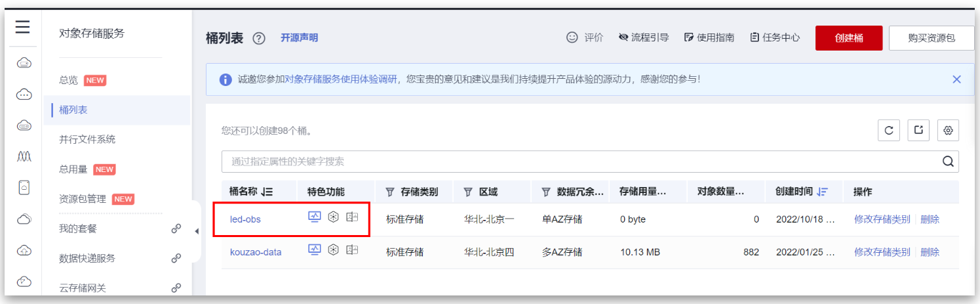Click the 2022/10/18 creation time cell
The height and width of the screenshot is (304, 980).
(x=805, y=219)
